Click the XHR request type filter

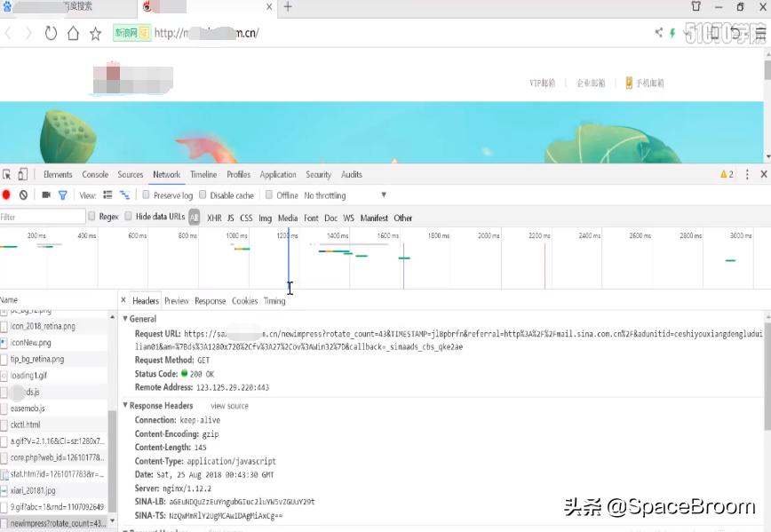pos(214,217)
